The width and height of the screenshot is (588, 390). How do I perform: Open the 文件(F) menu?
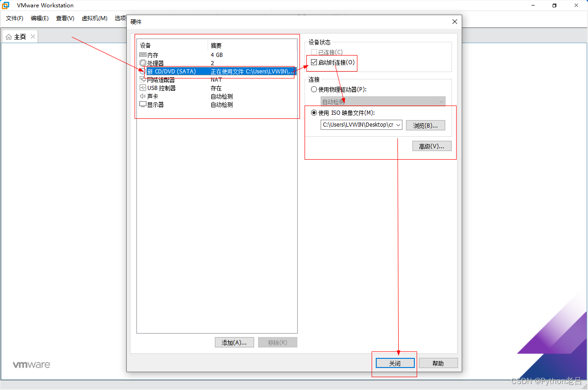(15, 18)
